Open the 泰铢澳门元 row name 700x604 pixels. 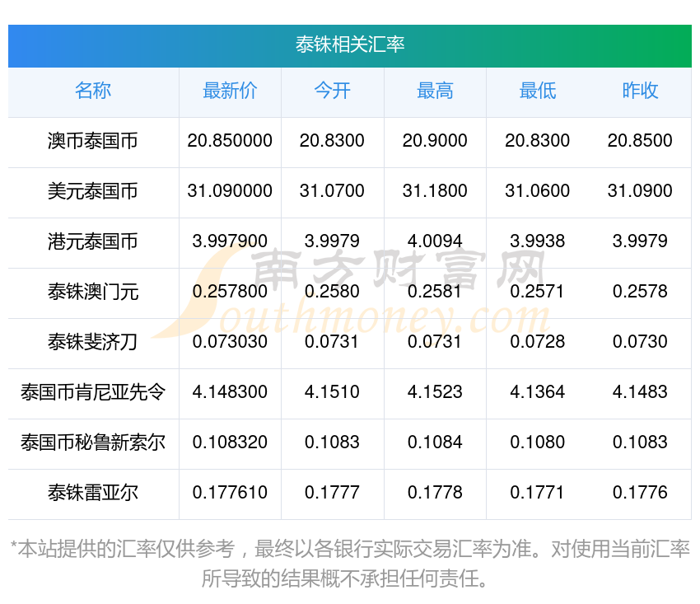pyautogui.click(x=93, y=292)
